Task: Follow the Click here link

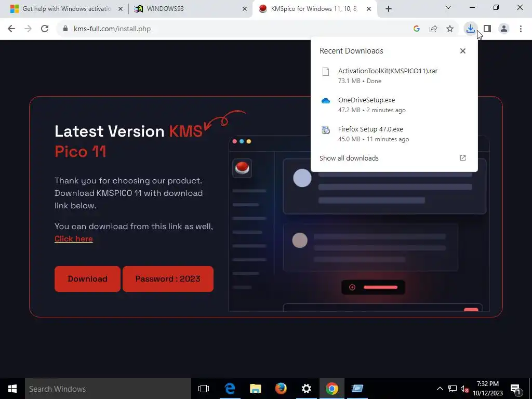Action: point(74,239)
